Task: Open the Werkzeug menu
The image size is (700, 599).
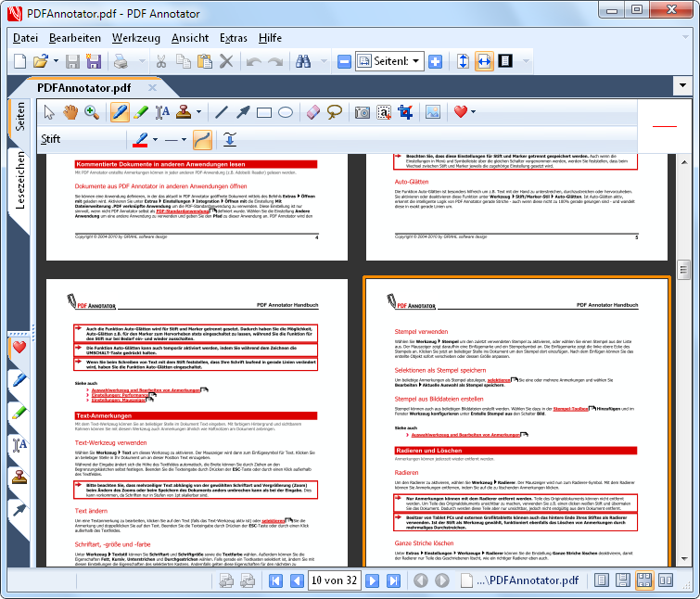Action: pyautogui.click(x=135, y=38)
